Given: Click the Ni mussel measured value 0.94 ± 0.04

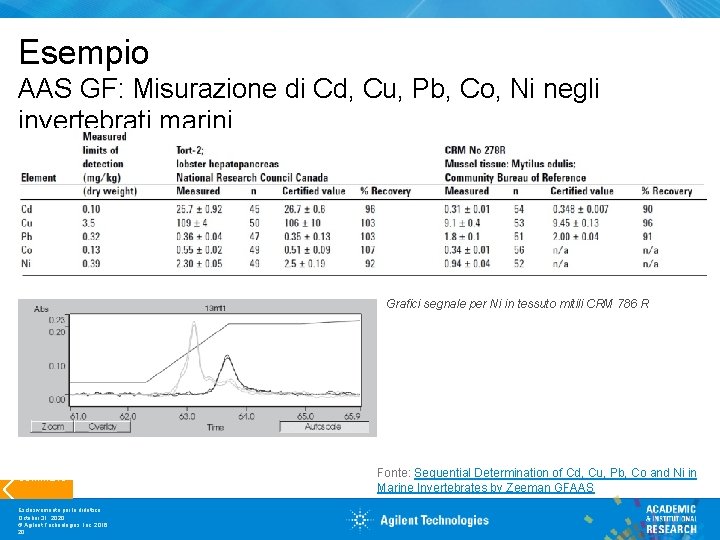Looking at the screenshot, I should click(467, 264).
